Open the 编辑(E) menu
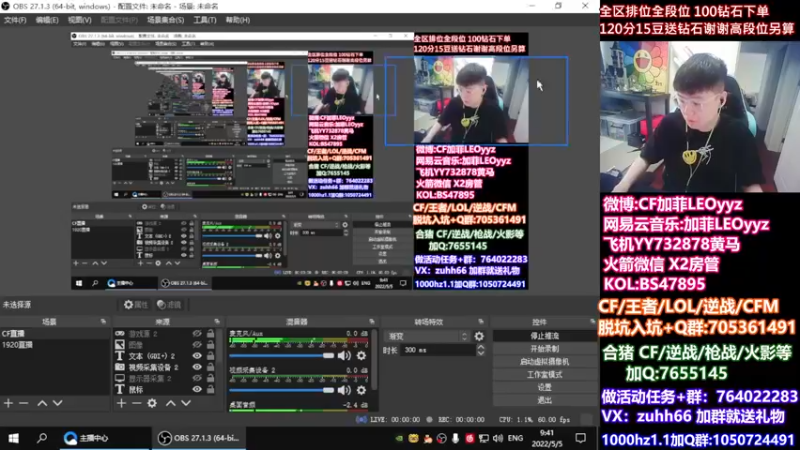 coord(46,20)
